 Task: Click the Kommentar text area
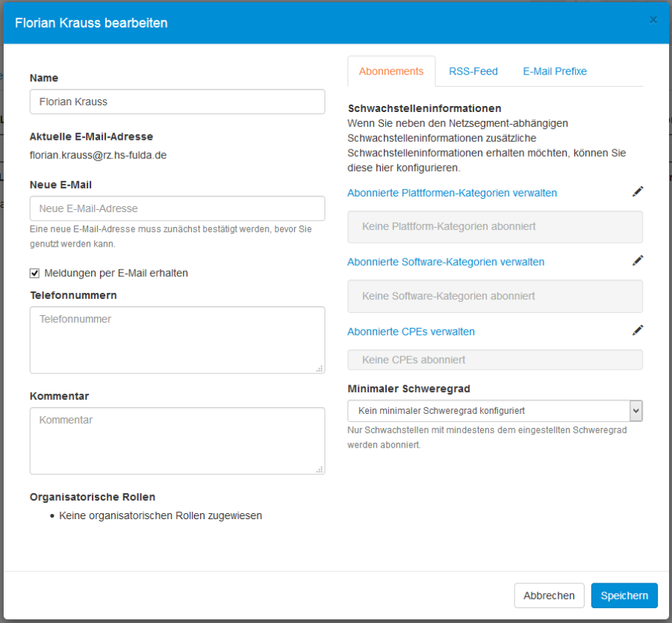coord(177,441)
